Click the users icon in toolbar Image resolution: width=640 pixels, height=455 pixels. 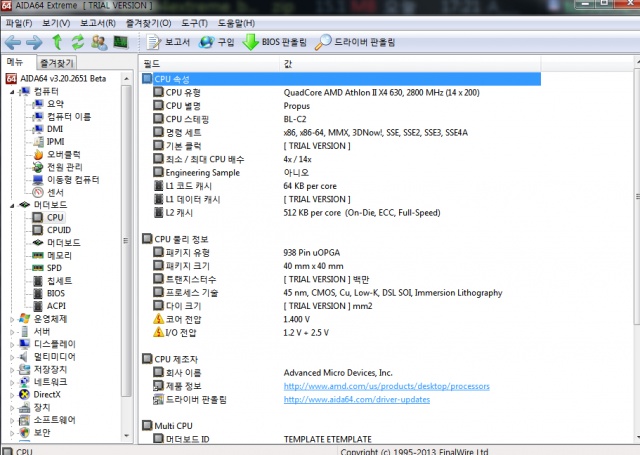[x=99, y=42]
